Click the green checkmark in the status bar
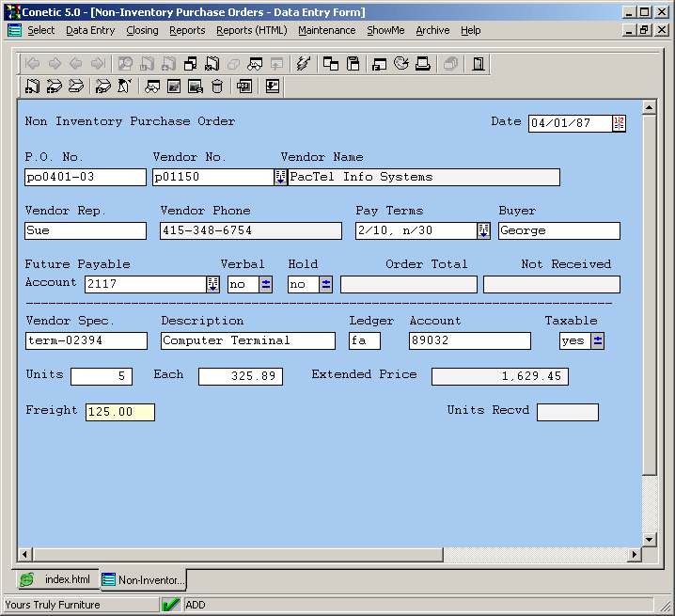Image resolution: width=675 pixels, height=616 pixels. [171, 605]
